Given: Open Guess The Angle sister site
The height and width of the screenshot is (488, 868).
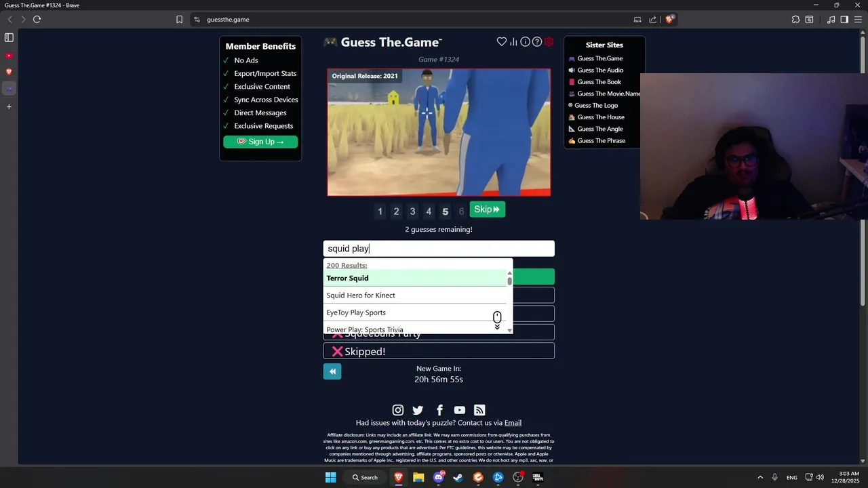Looking at the screenshot, I should pos(600,129).
